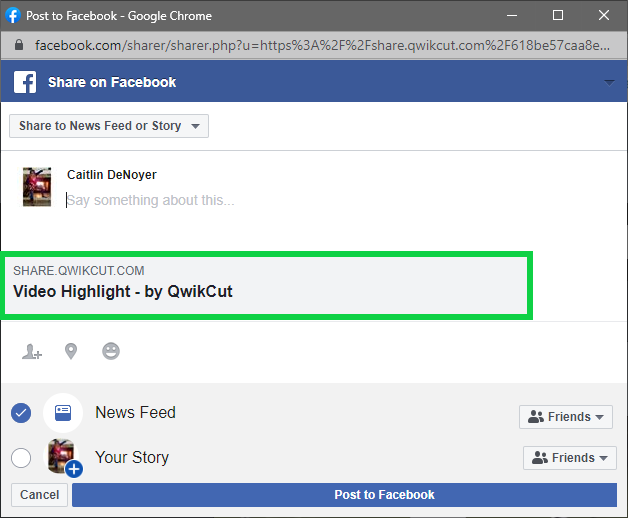Click the Your Story label
This screenshot has width=628, height=518.
coord(132,458)
